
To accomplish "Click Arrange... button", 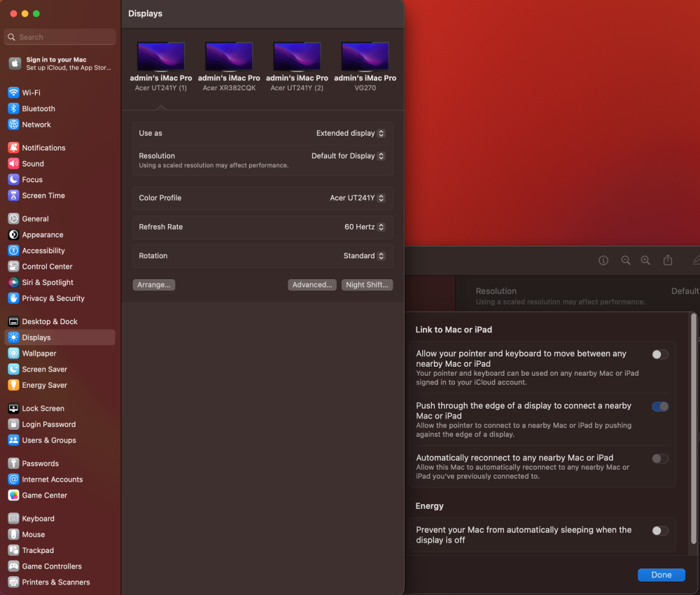I will tap(153, 285).
